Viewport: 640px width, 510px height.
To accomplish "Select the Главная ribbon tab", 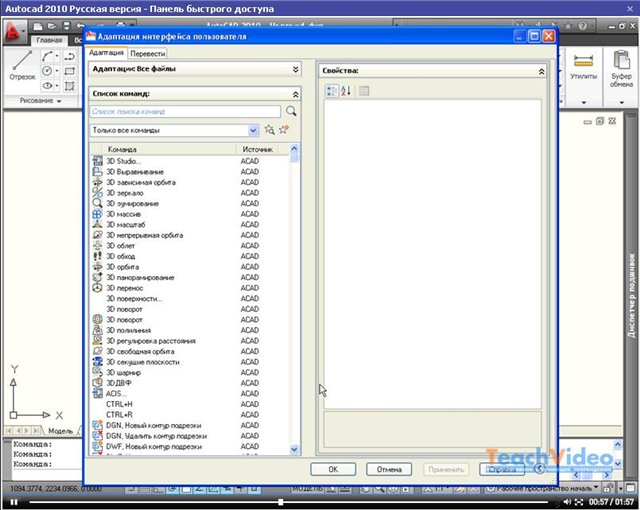I will [x=49, y=40].
